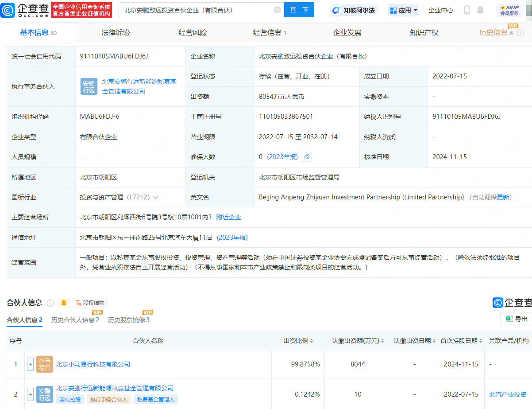
Task: Click the orange bell beside 合伙人信息
Action: (x=64, y=303)
